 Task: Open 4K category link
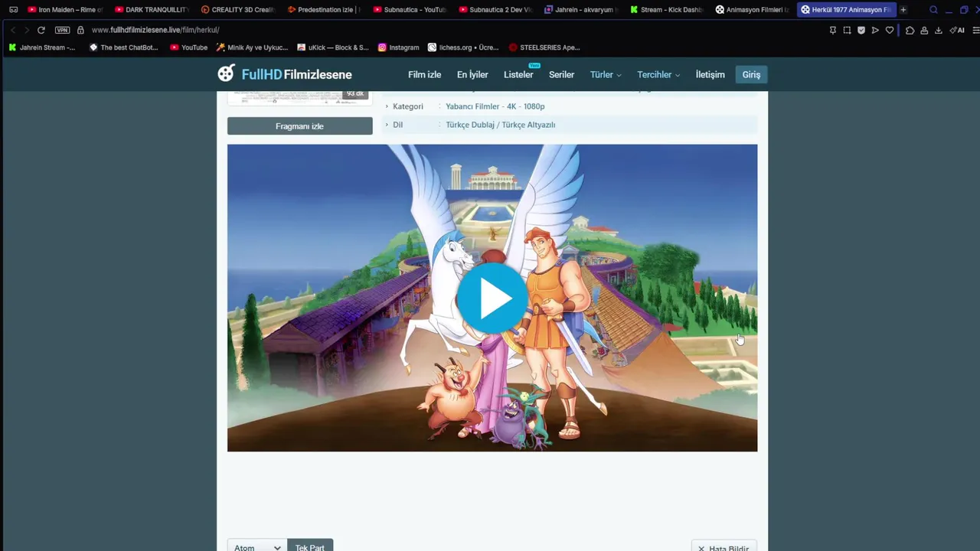[511, 106]
